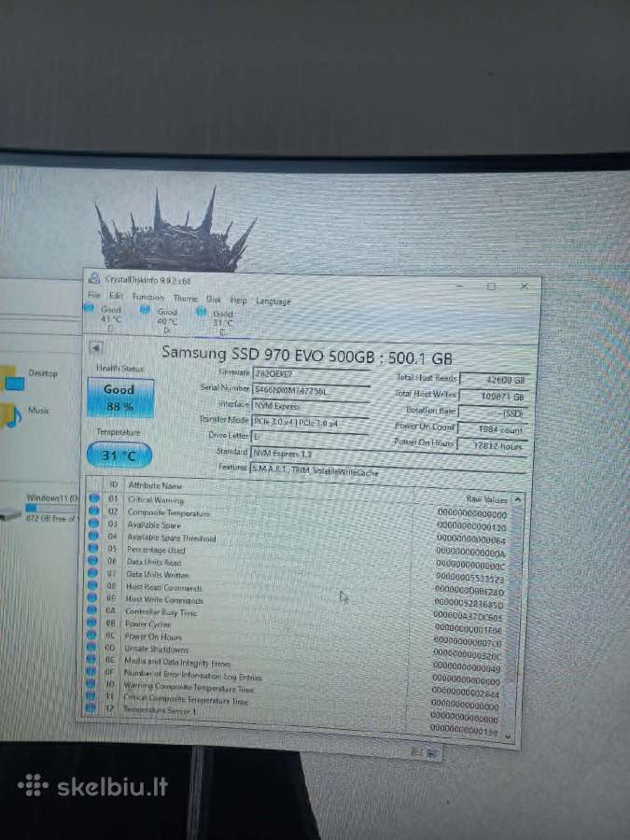Switch to the Good 40 °C disk tab
This screenshot has width=630, height=840.
(x=161, y=320)
